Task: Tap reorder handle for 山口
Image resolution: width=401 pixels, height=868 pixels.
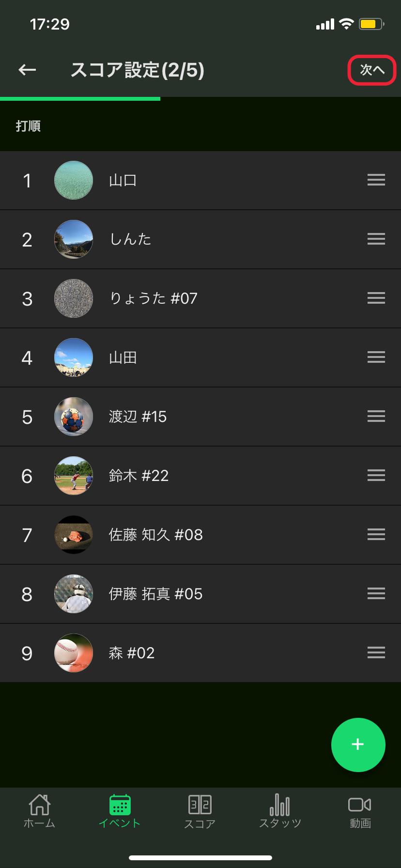Action: coord(376,180)
